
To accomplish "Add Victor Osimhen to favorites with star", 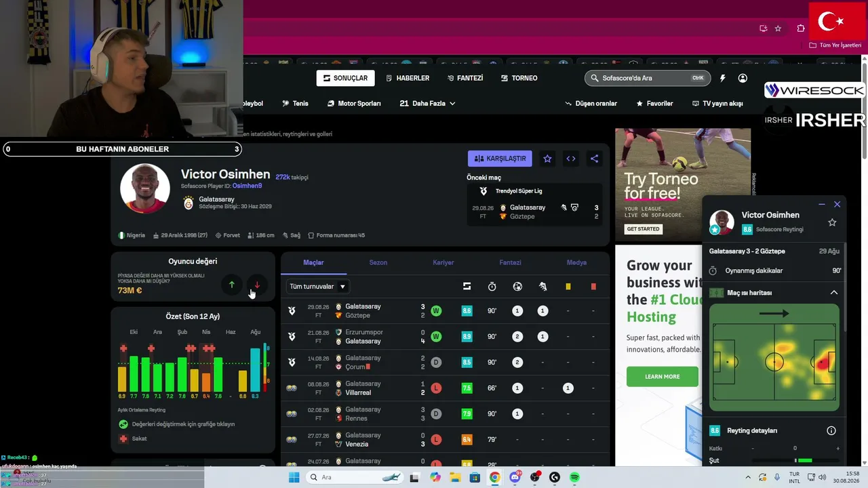I will (547, 159).
